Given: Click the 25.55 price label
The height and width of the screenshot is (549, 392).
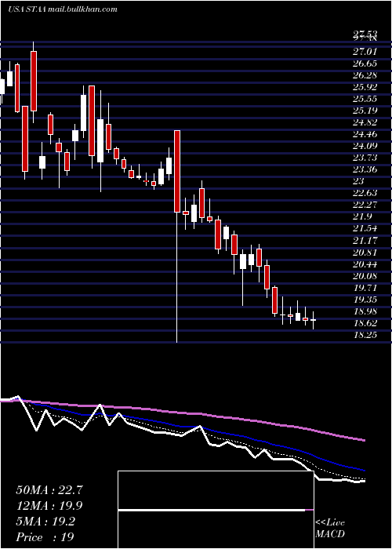Looking at the screenshot, I should coord(365,99).
